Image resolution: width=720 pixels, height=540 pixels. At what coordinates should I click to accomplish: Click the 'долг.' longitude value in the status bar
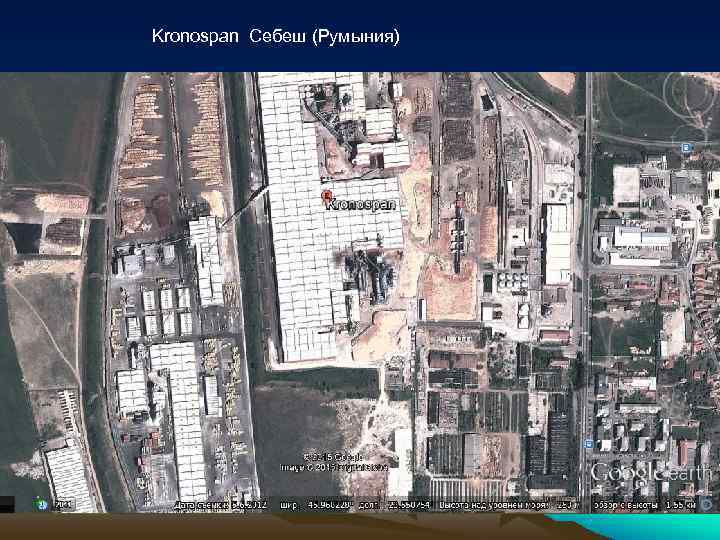coord(394,505)
